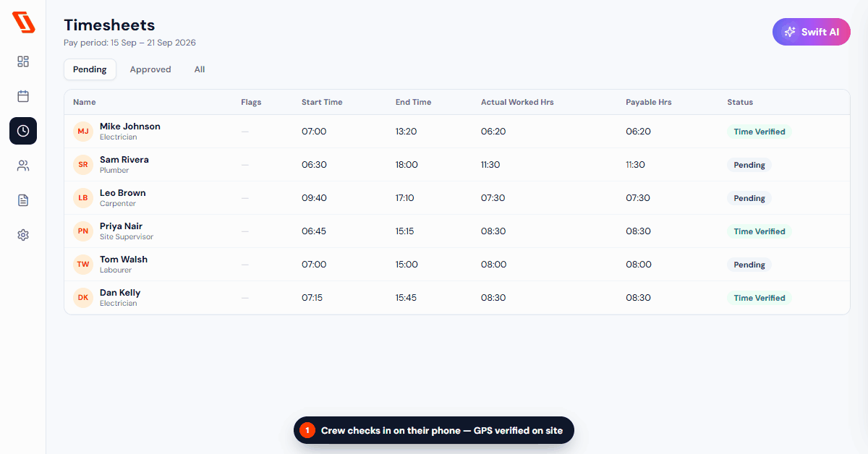This screenshot has width=868, height=454.
Task: Click the MJ avatar for Mike Johnson
Action: pos(83,132)
